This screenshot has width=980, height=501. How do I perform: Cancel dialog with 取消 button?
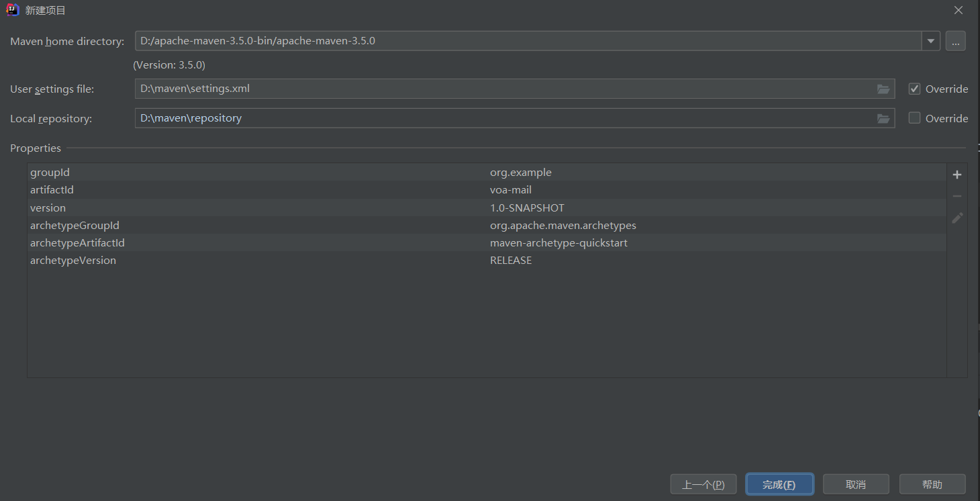(856, 484)
